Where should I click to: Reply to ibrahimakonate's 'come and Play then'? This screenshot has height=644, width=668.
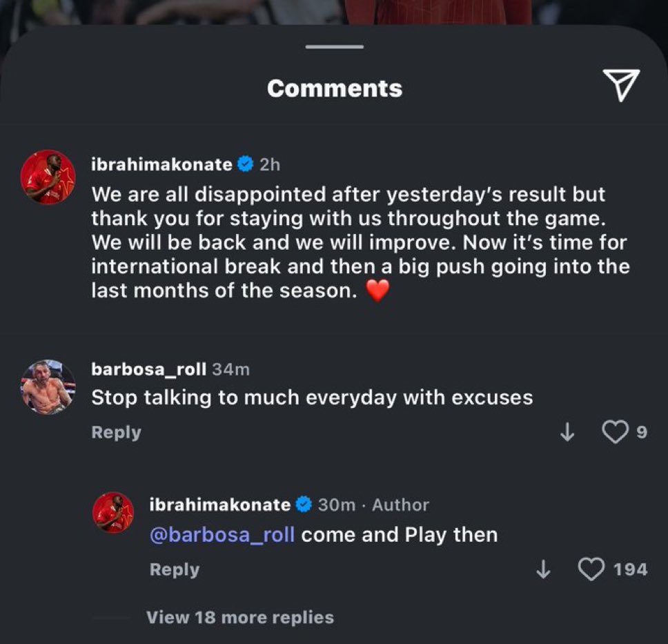tap(175, 569)
